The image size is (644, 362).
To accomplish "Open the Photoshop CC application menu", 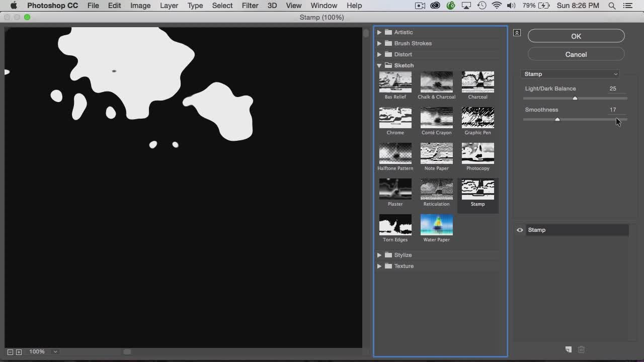I will pyautogui.click(x=52, y=6).
